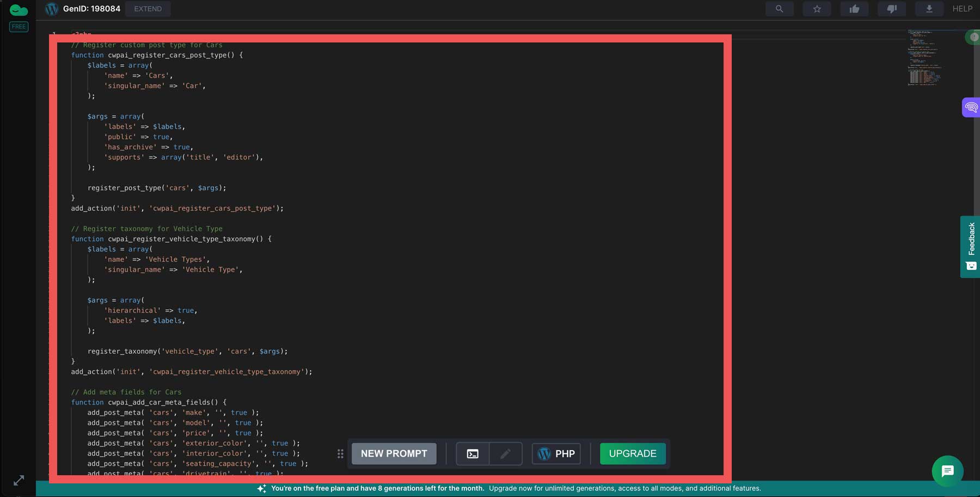The height and width of the screenshot is (497, 980).
Task: Open the green chat support bubble
Action: [947, 471]
